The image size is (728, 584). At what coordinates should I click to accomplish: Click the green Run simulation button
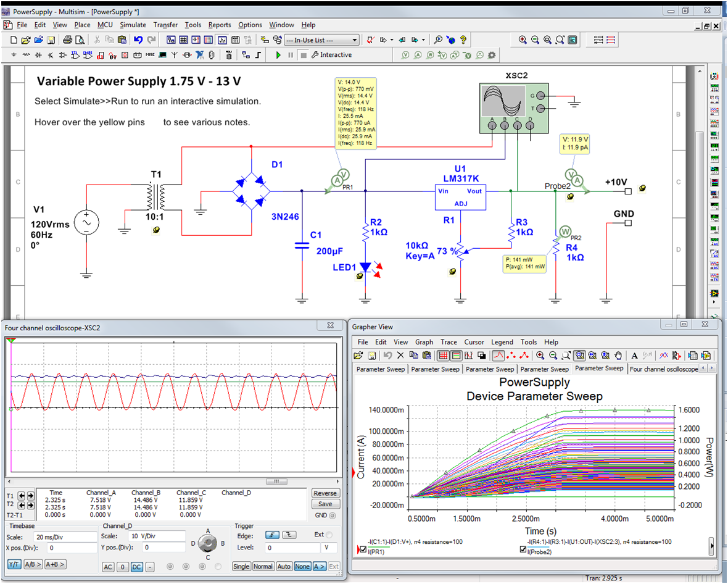click(x=278, y=55)
